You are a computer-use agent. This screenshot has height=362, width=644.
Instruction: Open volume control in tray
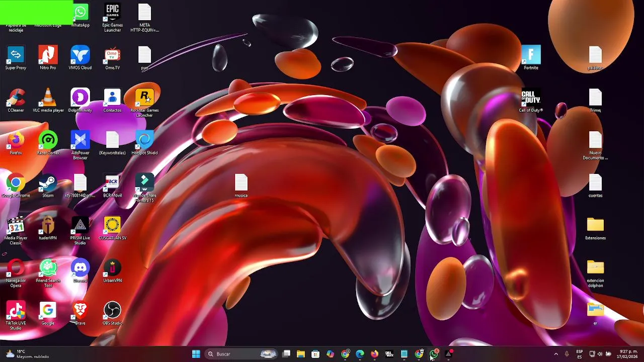pos(600,354)
